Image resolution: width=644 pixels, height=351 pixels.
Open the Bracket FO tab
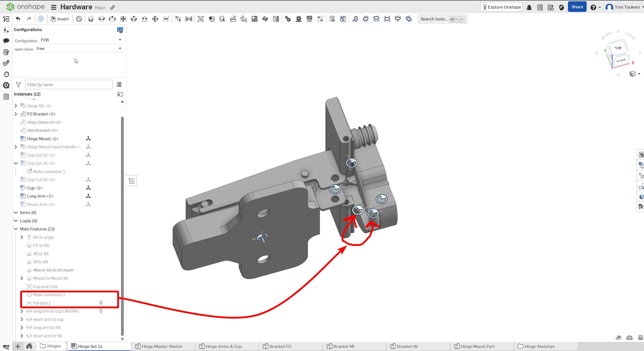(280, 346)
